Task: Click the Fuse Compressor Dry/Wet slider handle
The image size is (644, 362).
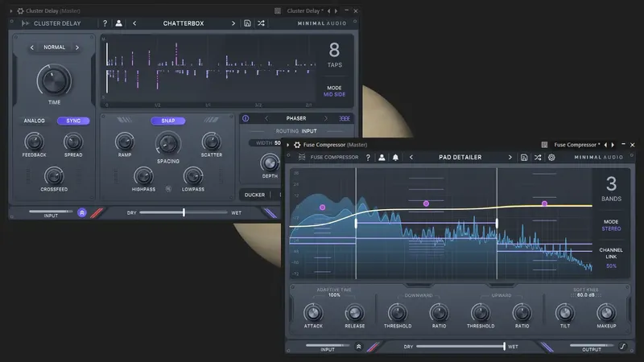Action: click(504, 346)
